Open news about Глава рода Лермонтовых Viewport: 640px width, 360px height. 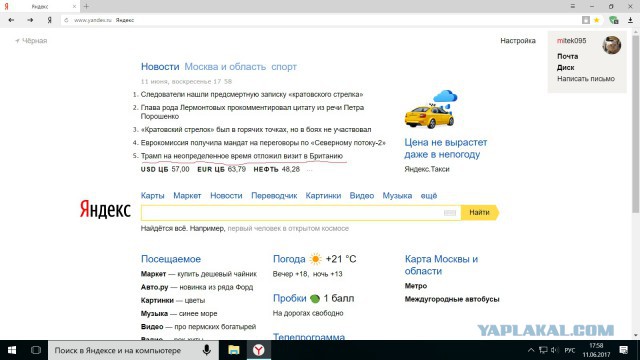252,112
